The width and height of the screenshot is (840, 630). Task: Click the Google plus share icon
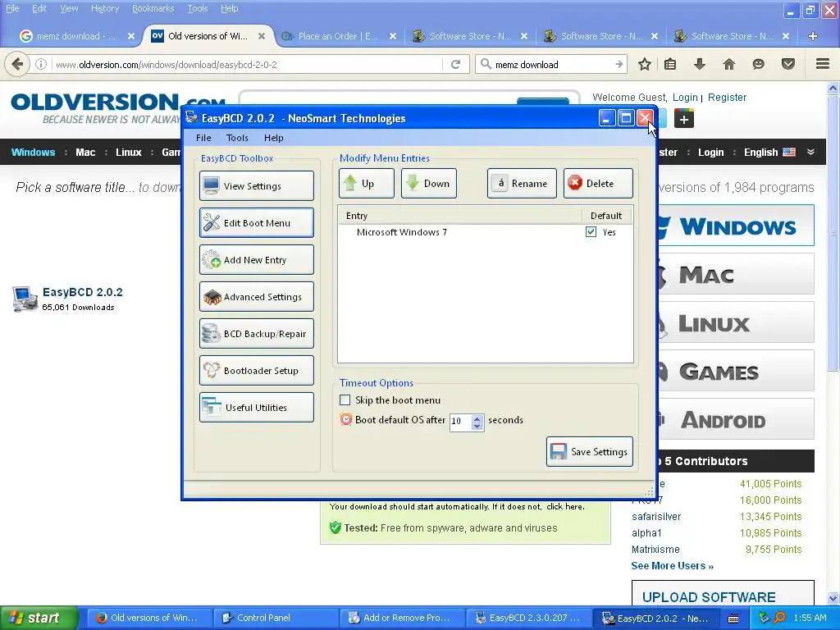pyautogui.click(x=684, y=118)
